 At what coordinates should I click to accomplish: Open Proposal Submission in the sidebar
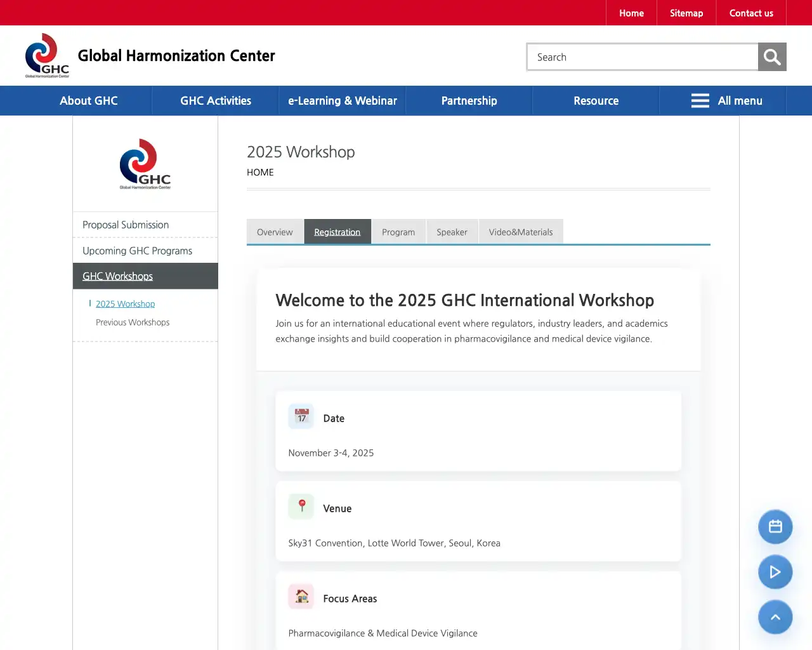click(x=126, y=225)
